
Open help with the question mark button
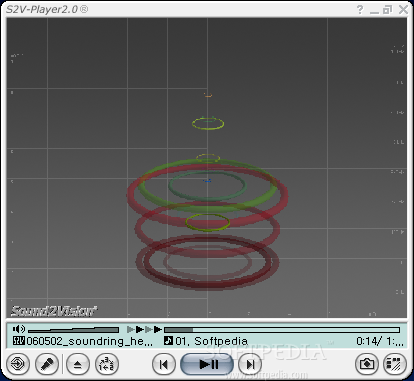click(x=360, y=9)
